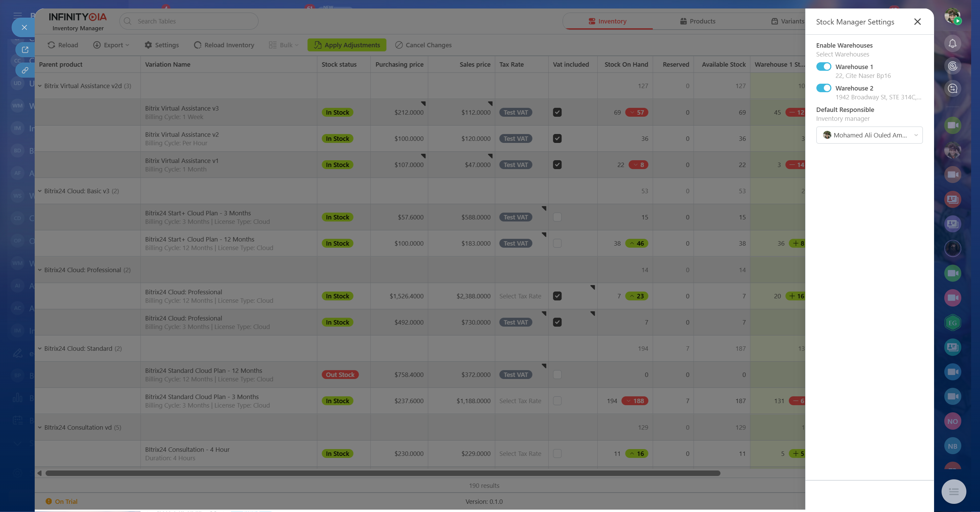
Task: Select the Inventory tab
Action: [x=607, y=21]
